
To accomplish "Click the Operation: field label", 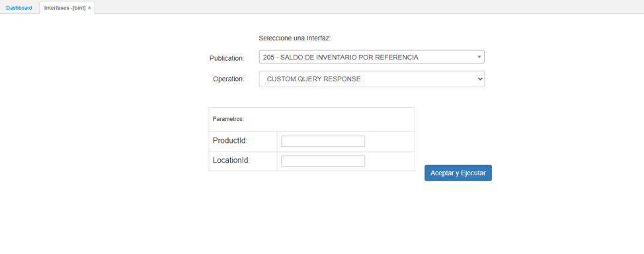I will click(228, 79).
